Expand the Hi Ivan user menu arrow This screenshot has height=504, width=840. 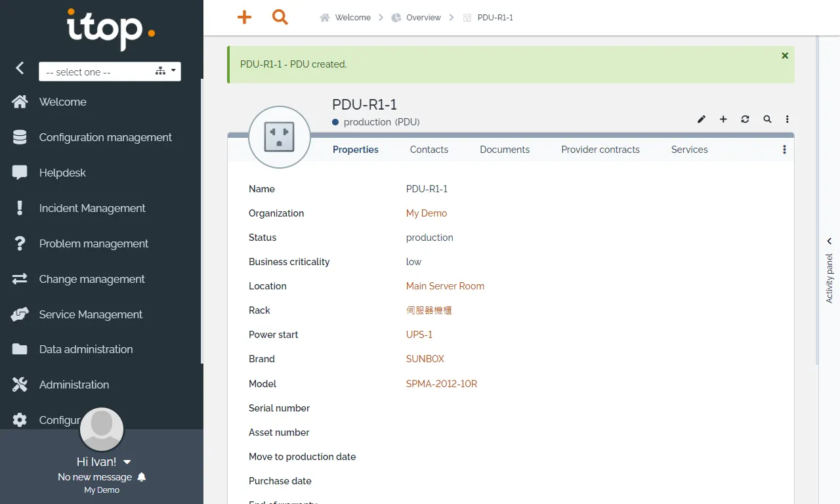pos(127,463)
